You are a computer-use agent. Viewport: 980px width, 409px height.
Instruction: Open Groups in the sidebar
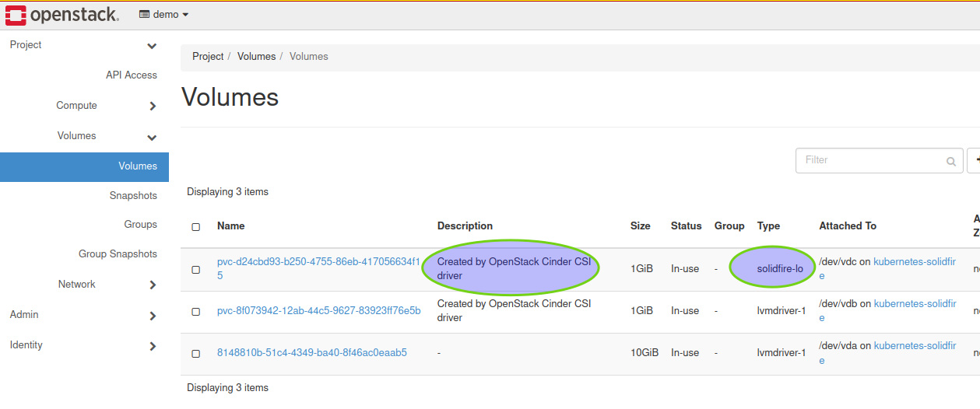(141, 225)
